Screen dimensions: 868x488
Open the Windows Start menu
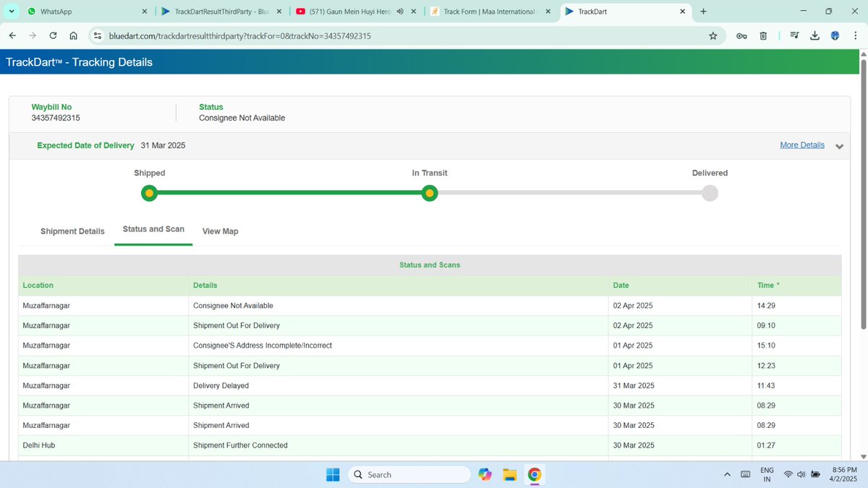[333, 474]
